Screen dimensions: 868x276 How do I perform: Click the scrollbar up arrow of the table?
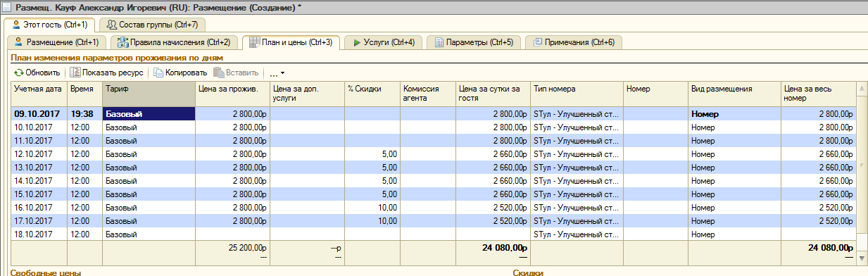(861, 87)
